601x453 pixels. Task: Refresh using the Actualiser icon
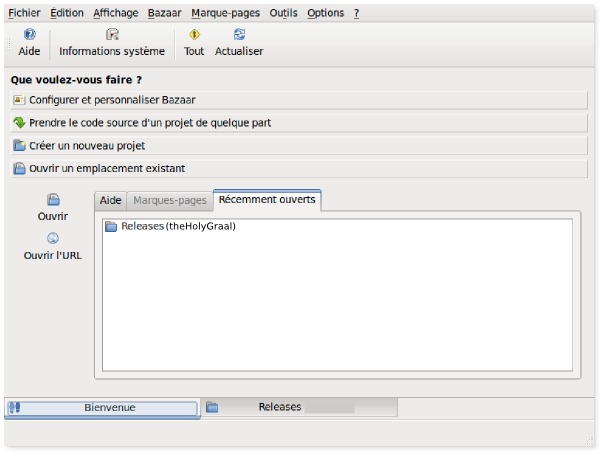pyautogui.click(x=239, y=34)
